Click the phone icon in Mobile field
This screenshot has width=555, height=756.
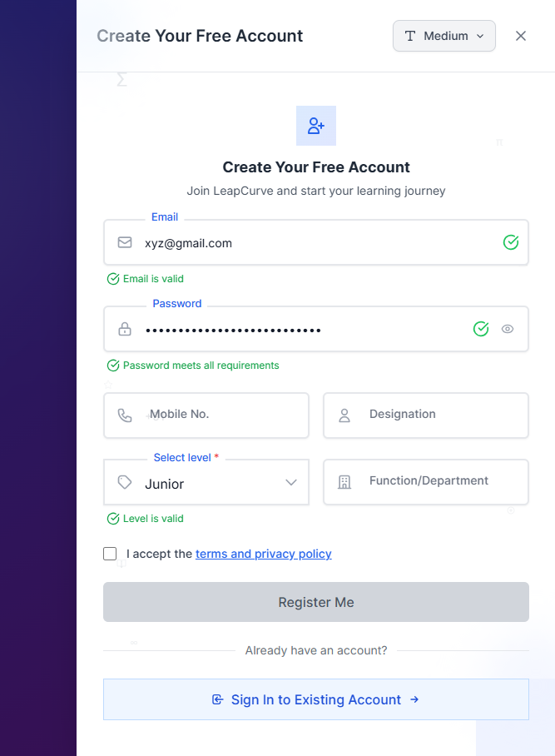click(125, 415)
